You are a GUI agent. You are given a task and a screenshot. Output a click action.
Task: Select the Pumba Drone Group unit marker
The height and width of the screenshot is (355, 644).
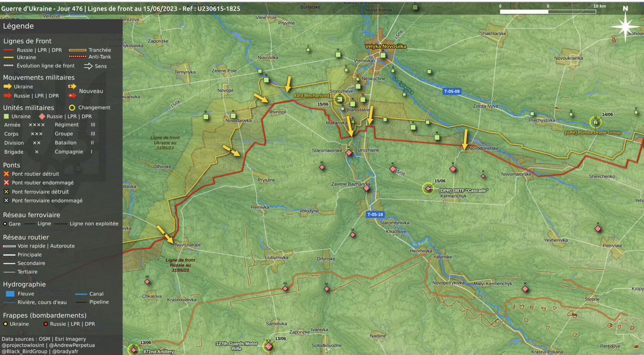click(x=595, y=122)
